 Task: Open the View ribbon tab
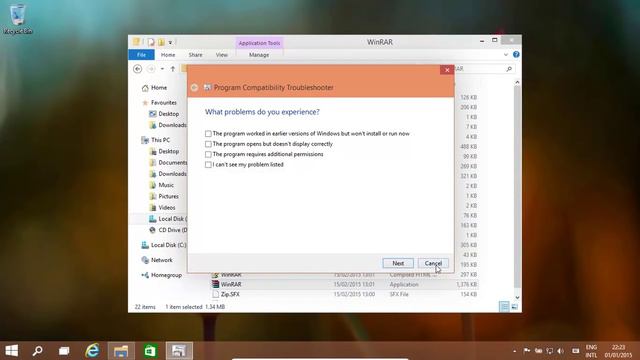(x=222, y=55)
